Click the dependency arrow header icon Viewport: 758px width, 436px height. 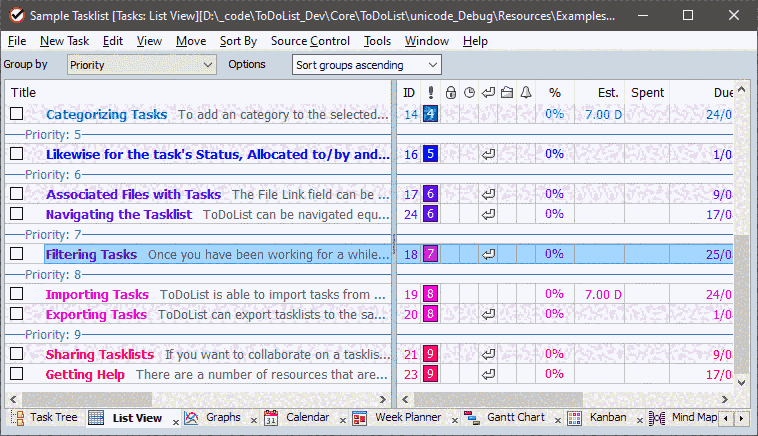pos(488,92)
